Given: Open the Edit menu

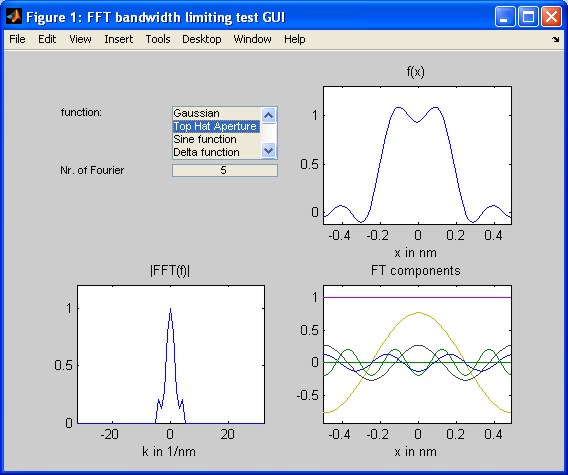Looking at the screenshot, I should 47,39.
